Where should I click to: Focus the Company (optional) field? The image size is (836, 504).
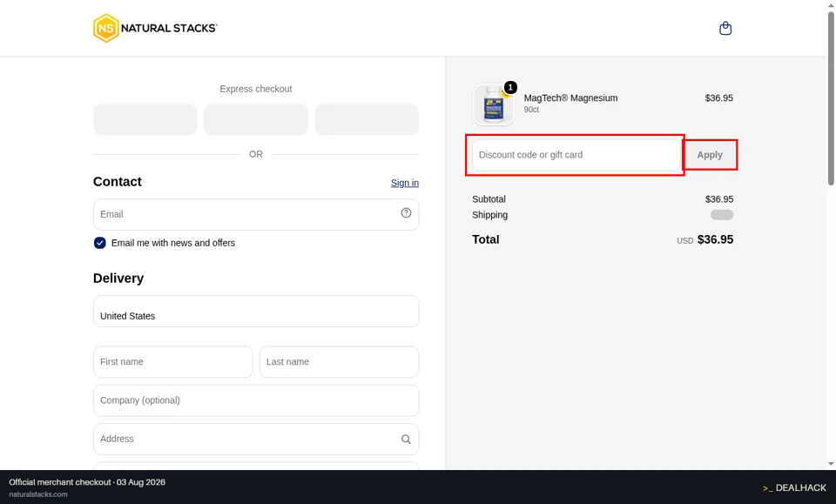pyautogui.click(x=256, y=400)
